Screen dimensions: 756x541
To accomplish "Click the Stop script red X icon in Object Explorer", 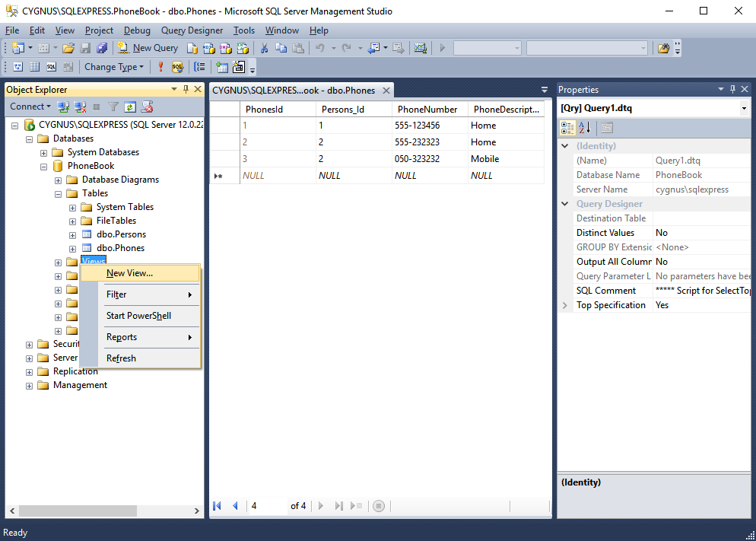I will (147, 107).
